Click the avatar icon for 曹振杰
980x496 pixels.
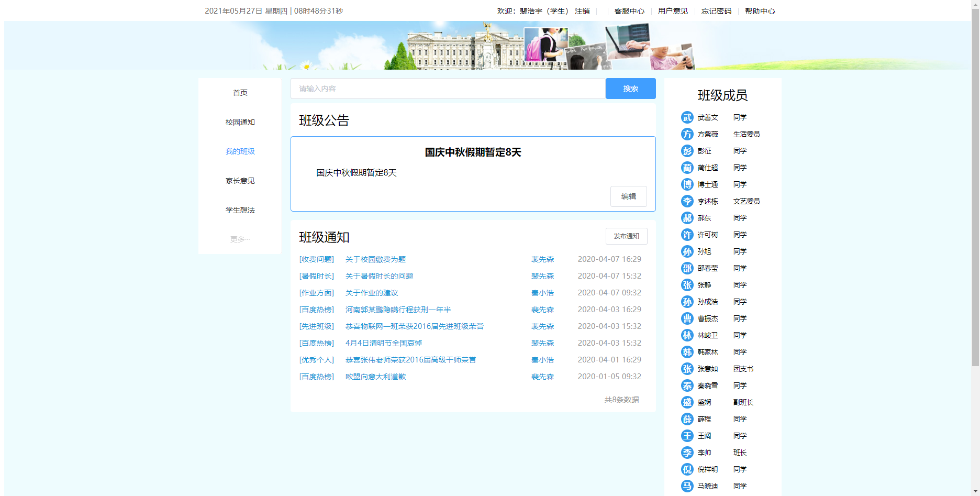687,318
